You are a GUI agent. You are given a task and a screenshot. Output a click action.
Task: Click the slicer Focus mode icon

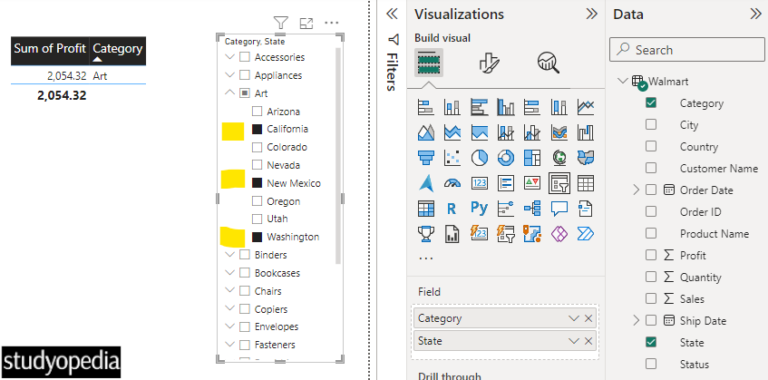(x=307, y=23)
